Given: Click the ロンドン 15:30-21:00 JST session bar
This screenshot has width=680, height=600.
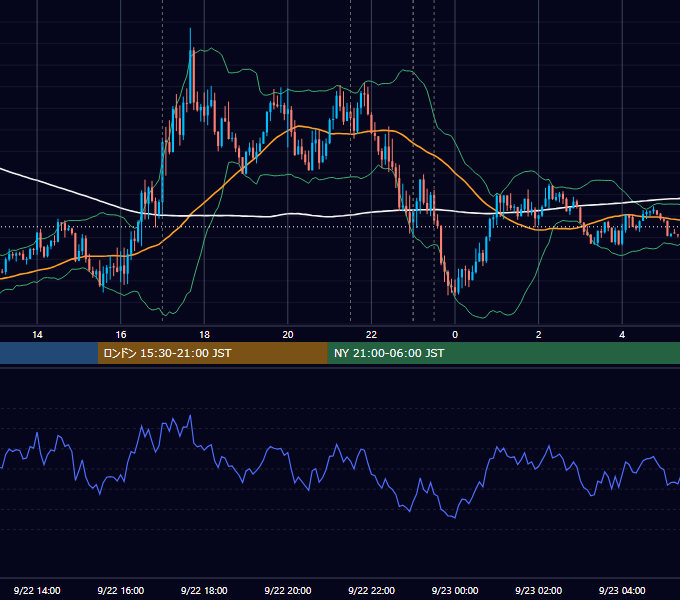Looking at the screenshot, I should click(x=212, y=353).
